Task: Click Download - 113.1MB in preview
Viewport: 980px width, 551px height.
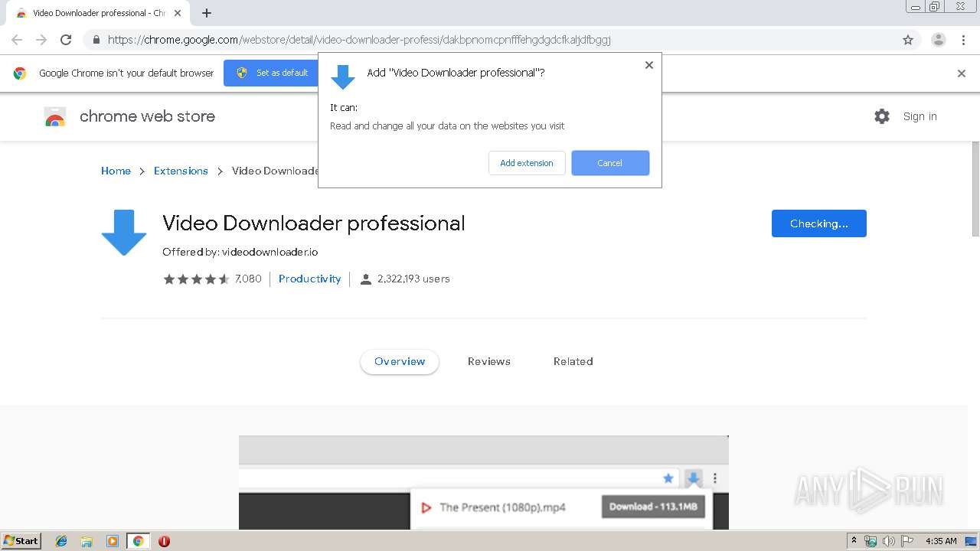Action: [x=653, y=507]
